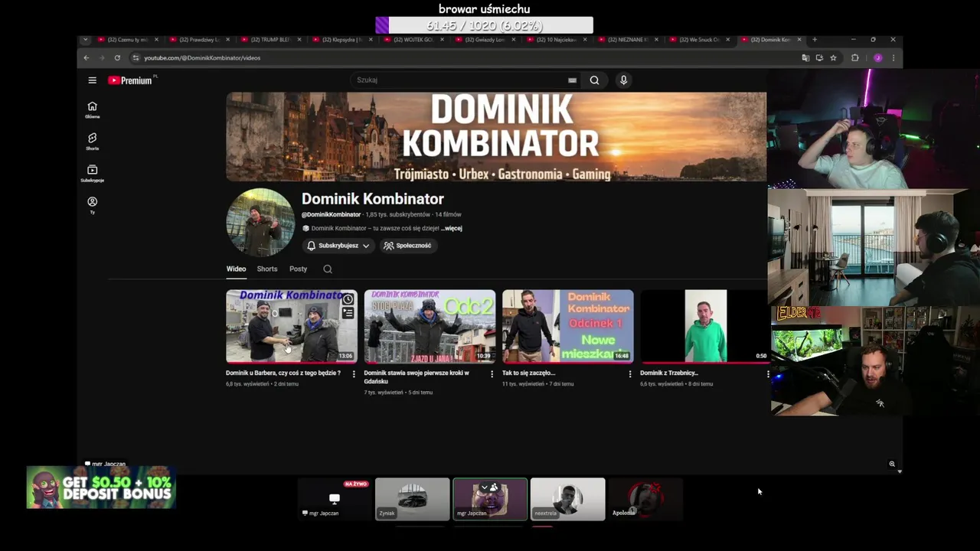Open the browser extensions puzzle icon
Screen dimensions: 980x551
pos(855,58)
